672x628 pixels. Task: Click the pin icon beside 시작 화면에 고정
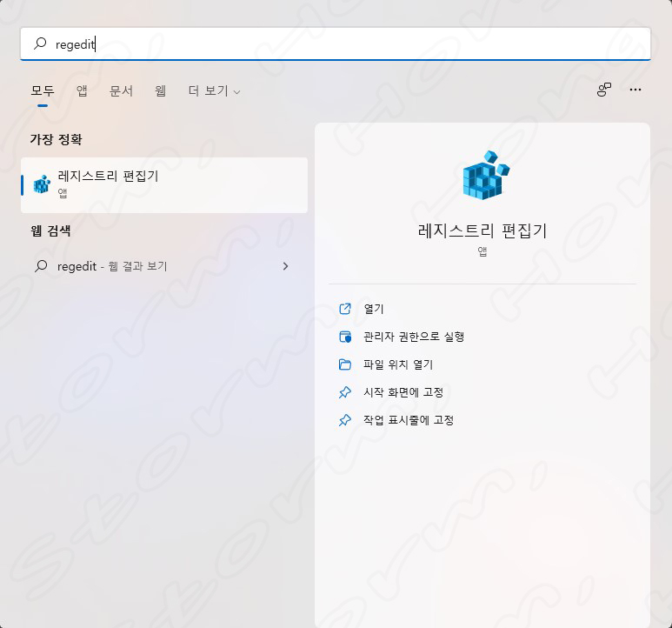[x=345, y=392]
